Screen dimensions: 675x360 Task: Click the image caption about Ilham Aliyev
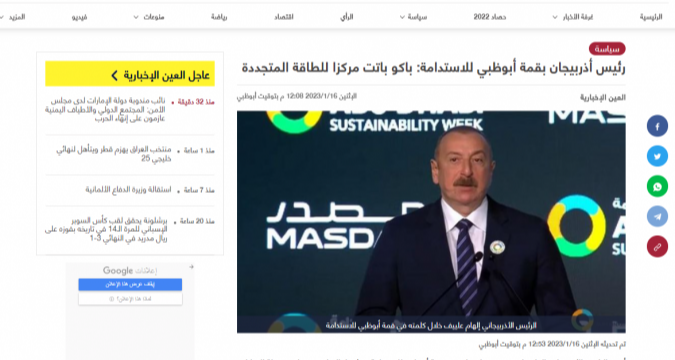(431, 326)
